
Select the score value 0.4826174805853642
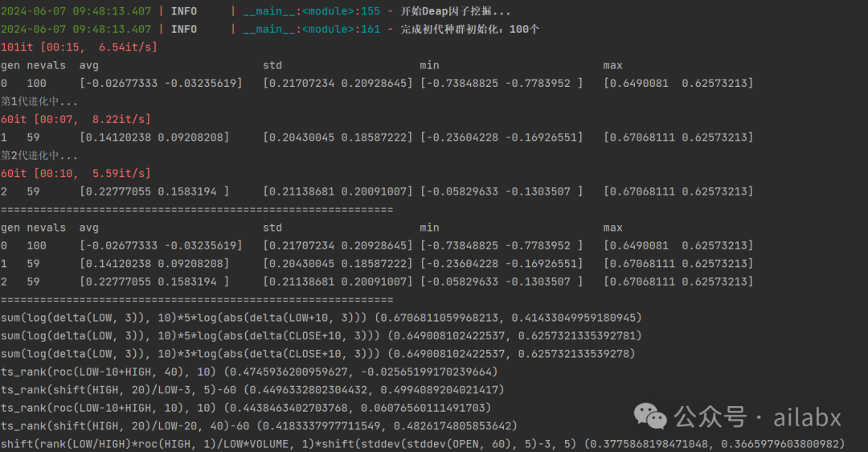coord(452,426)
